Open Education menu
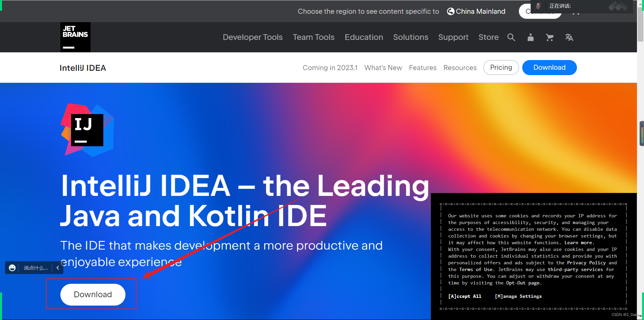Image resolution: width=644 pixels, height=320 pixels. click(x=364, y=37)
